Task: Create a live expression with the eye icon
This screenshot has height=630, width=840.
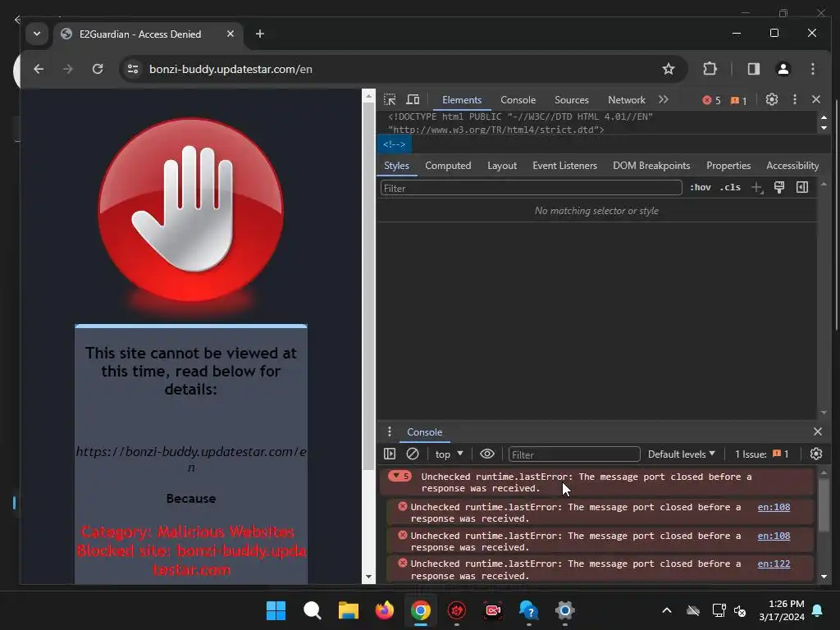Action: (x=487, y=454)
